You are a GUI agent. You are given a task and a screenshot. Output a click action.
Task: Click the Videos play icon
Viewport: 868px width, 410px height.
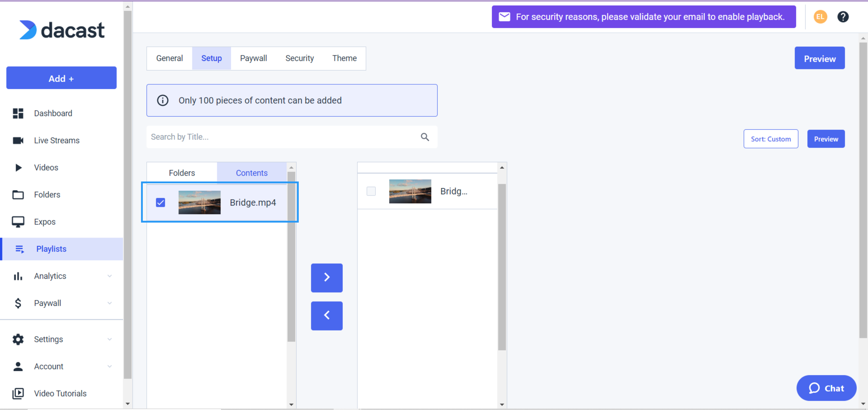(19, 167)
